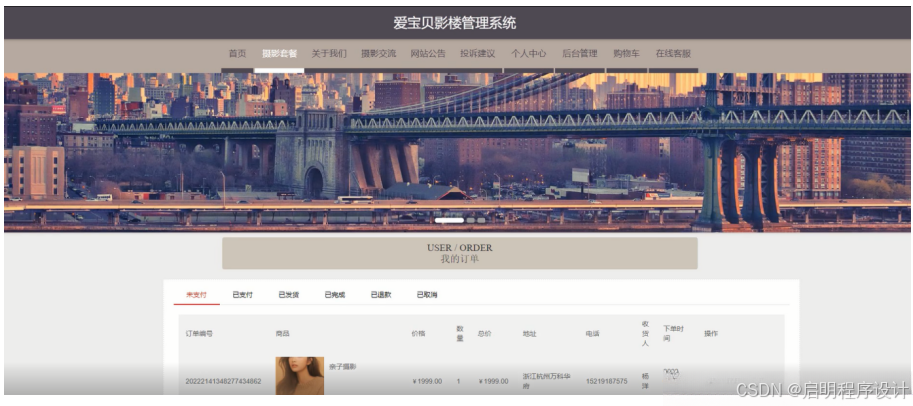
Task: Switch to the 已发货 orders tab
Action: coord(288,295)
